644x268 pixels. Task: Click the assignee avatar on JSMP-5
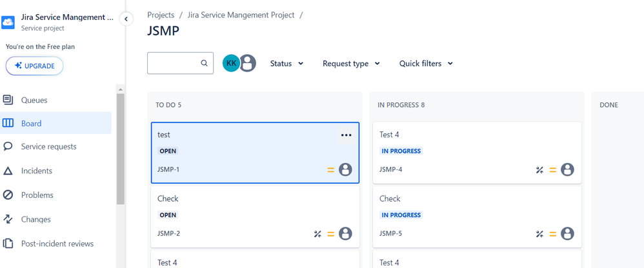pyautogui.click(x=567, y=234)
